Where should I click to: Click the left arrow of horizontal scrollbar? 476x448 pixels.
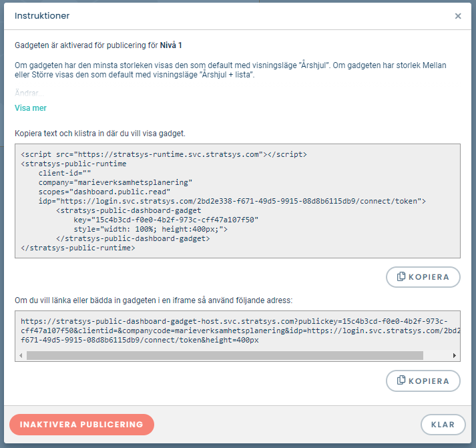click(21, 355)
